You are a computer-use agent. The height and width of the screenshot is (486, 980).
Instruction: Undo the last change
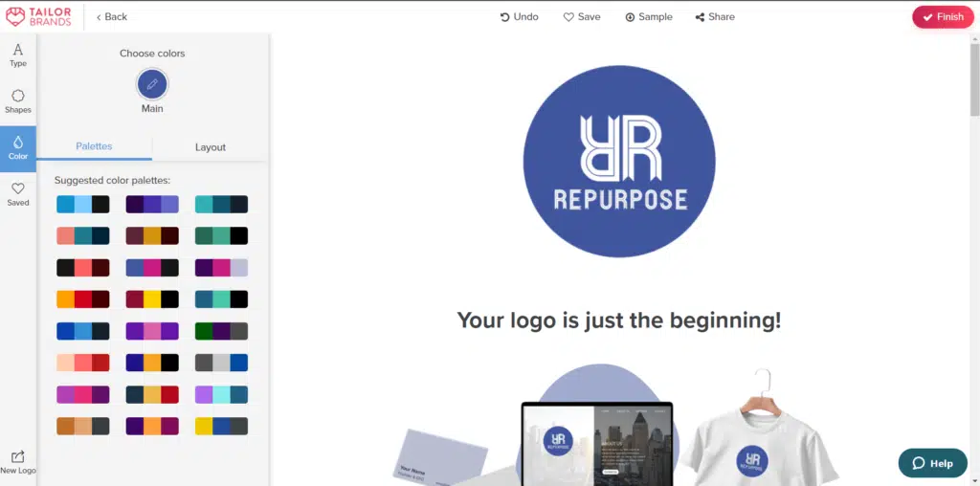520,17
